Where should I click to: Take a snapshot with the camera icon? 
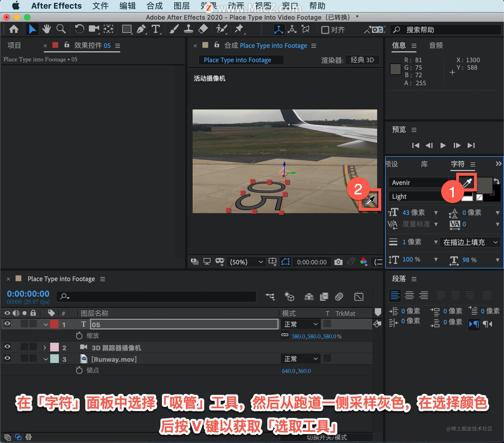[338, 262]
